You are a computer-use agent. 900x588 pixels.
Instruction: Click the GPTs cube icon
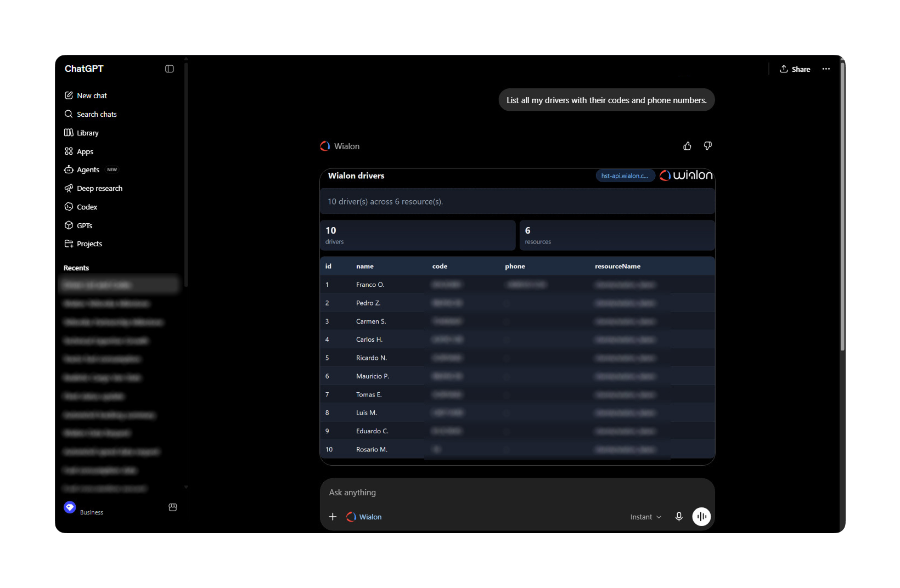(69, 225)
